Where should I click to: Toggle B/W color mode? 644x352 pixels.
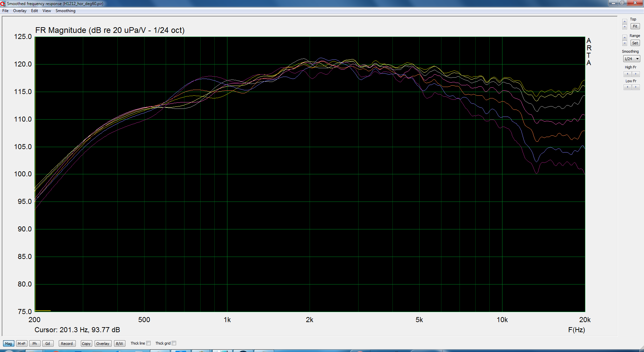pyautogui.click(x=119, y=344)
